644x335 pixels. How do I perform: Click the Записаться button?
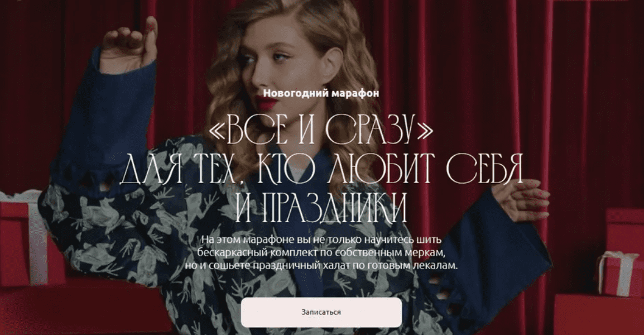point(321,313)
